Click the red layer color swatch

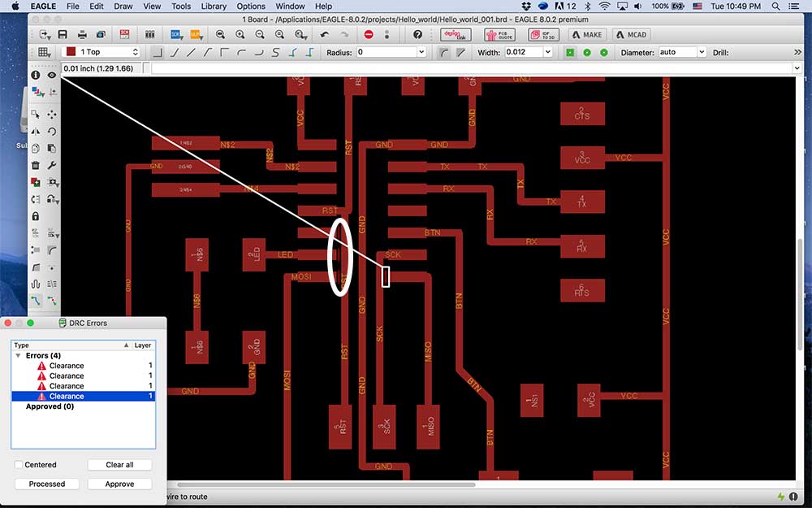(71, 52)
